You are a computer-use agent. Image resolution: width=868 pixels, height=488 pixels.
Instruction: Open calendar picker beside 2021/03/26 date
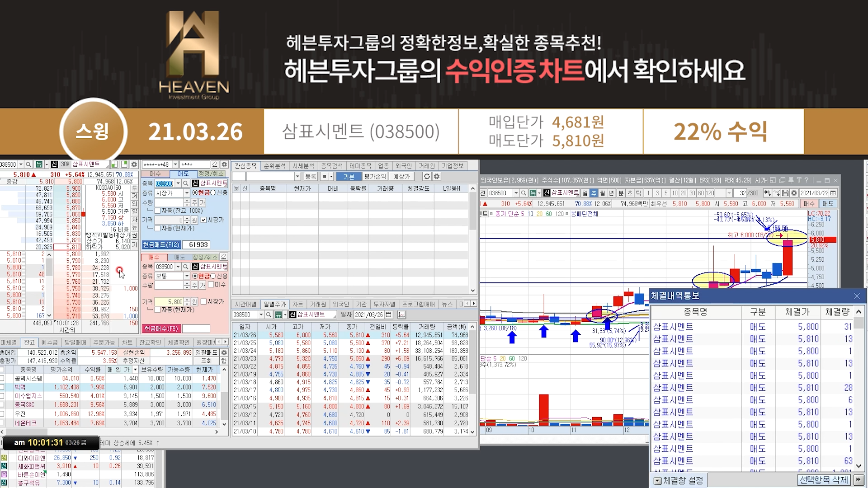(389, 314)
